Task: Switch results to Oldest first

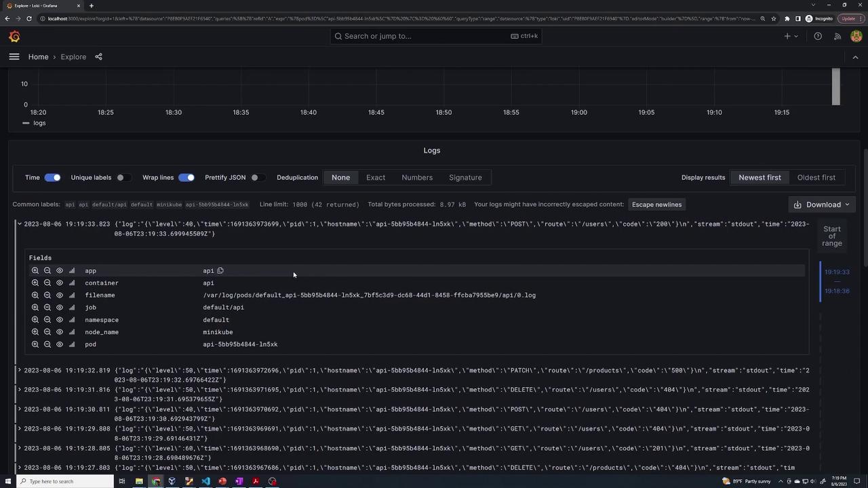Action: [816, 178]
